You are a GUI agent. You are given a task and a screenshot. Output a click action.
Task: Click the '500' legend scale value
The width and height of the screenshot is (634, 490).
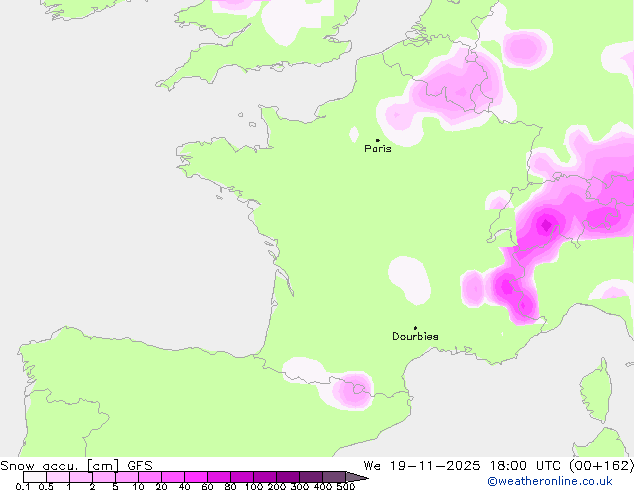(346, 486)
